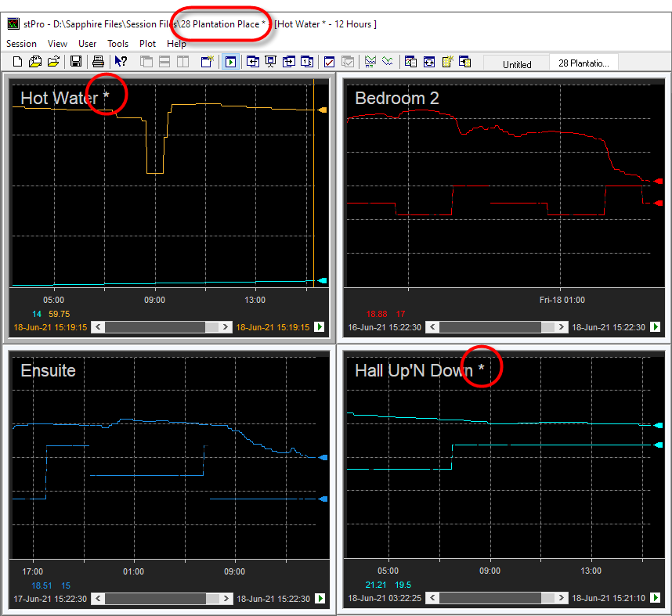Click the cascade windows toolbar icon
This screenshot has height=616, width=672.
(146, 62)
